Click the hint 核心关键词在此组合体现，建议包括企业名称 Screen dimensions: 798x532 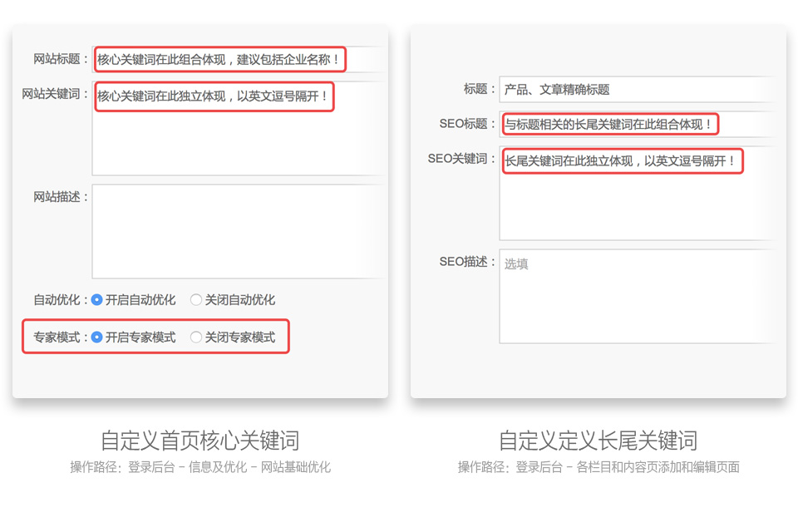click(x=220, y=59)
